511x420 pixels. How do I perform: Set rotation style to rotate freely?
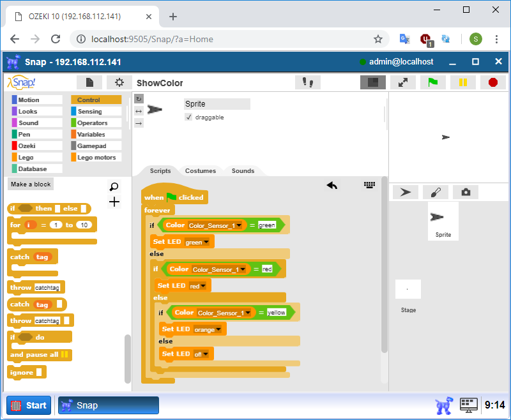139,99
